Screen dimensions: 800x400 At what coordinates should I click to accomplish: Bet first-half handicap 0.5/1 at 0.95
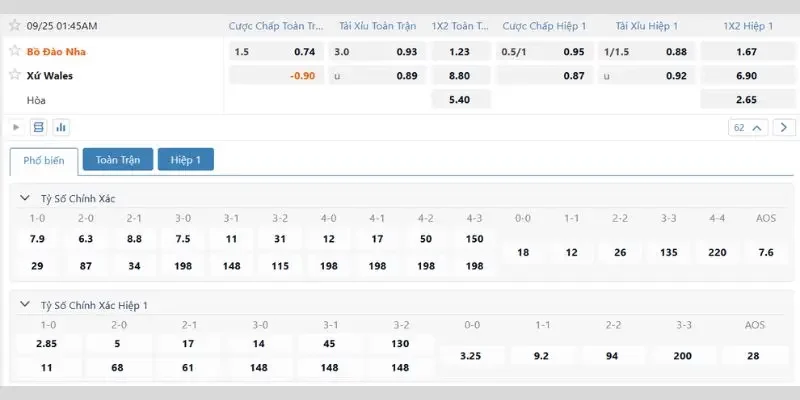[545, 52]
